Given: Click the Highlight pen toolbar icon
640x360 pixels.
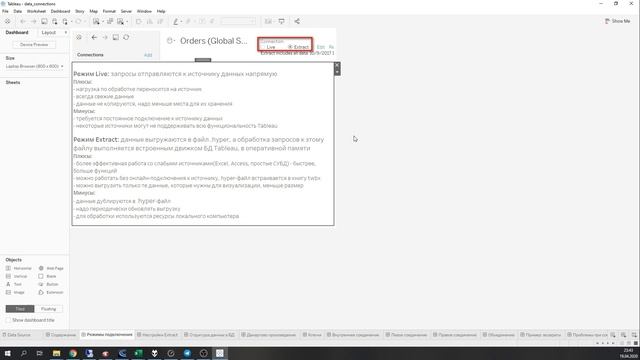Looking at the screenshot, I should (x=176, y=21).
